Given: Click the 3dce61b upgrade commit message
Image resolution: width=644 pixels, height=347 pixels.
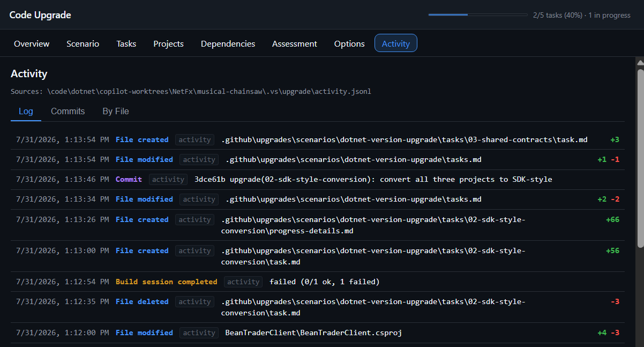Looking at the screenshot, I should (x=373, y=179).
